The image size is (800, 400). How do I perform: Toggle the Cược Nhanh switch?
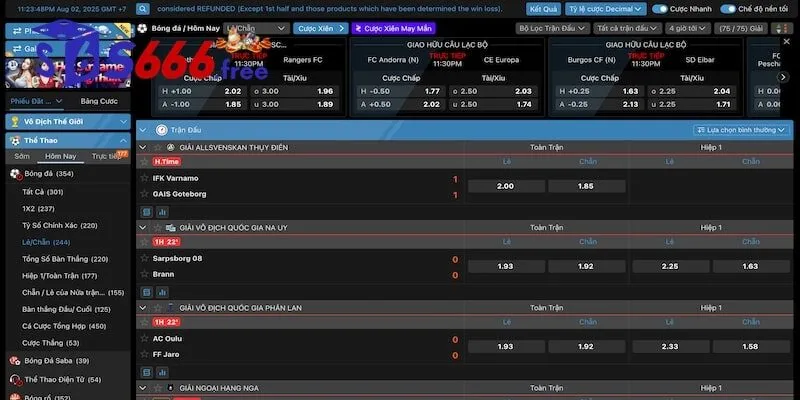click(x=659, y=9)
